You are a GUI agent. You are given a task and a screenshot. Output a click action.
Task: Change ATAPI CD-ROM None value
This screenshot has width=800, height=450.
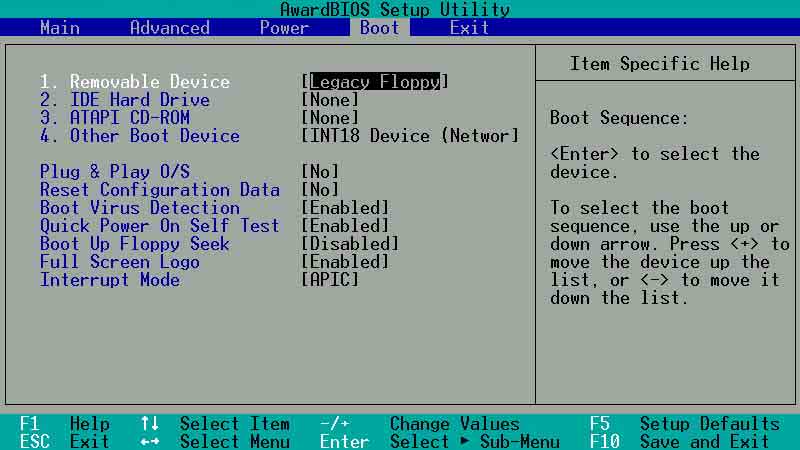pyautogui.click(x=330, y=118)
